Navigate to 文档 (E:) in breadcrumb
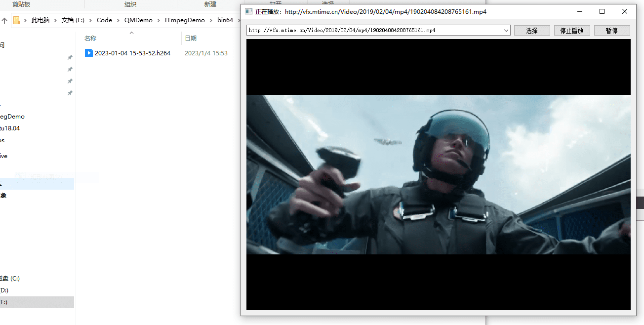 pyautogui.click(x=73, y=20)
